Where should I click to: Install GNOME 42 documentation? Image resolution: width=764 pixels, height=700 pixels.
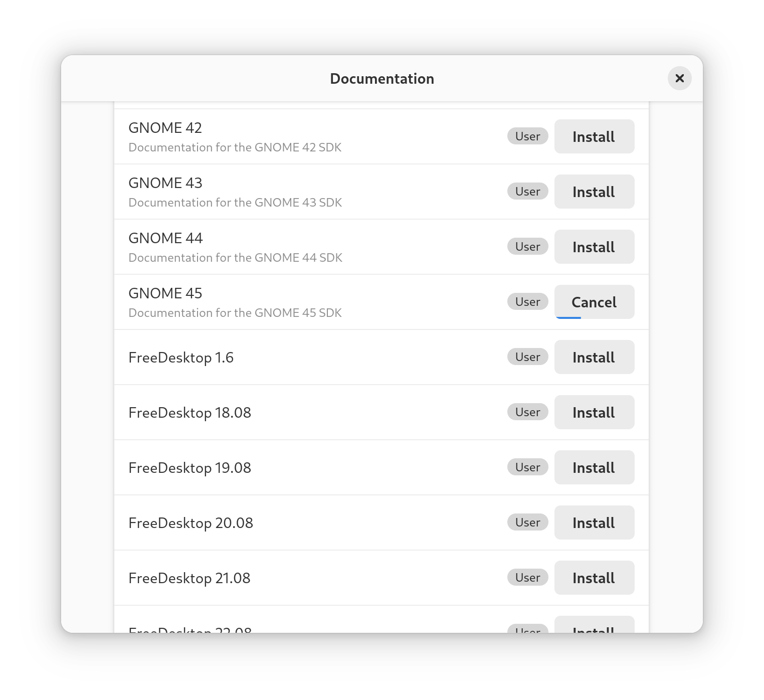click(x=594, y=136)
